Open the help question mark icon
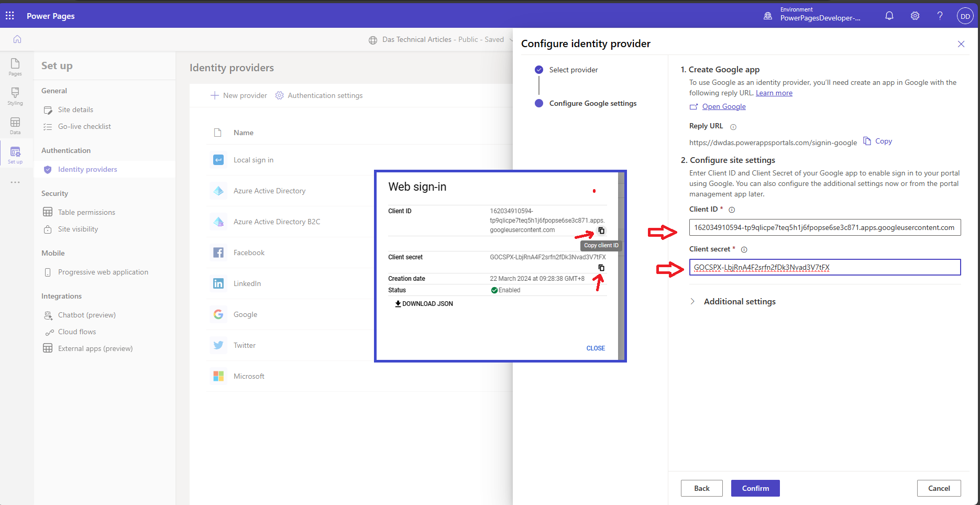This screenshot has height=505, width=980. tap(940, 16)
